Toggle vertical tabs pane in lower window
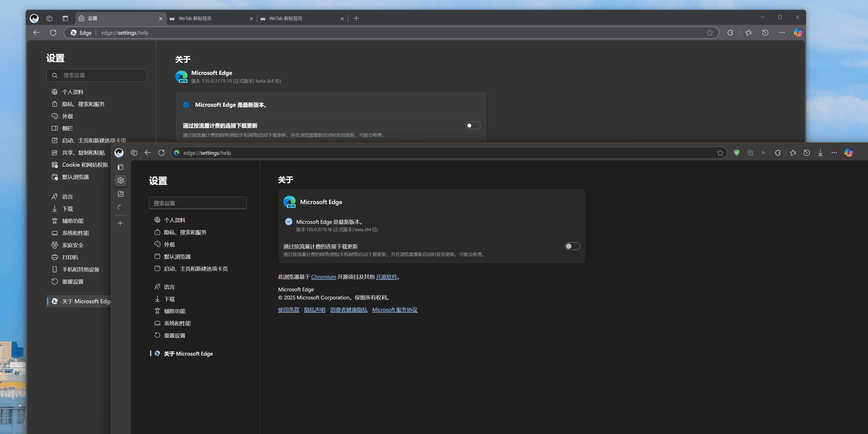 coord(120,167)
